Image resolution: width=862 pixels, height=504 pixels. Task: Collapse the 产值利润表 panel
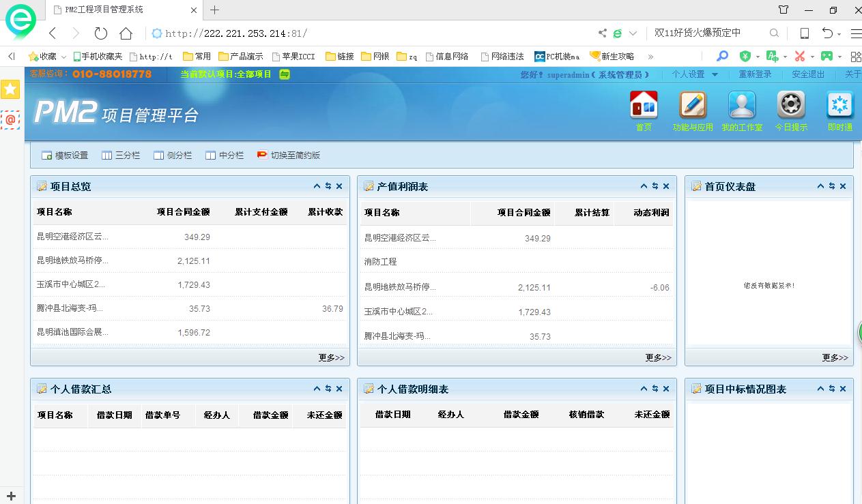pyautogui.click(x=644, y=186)
